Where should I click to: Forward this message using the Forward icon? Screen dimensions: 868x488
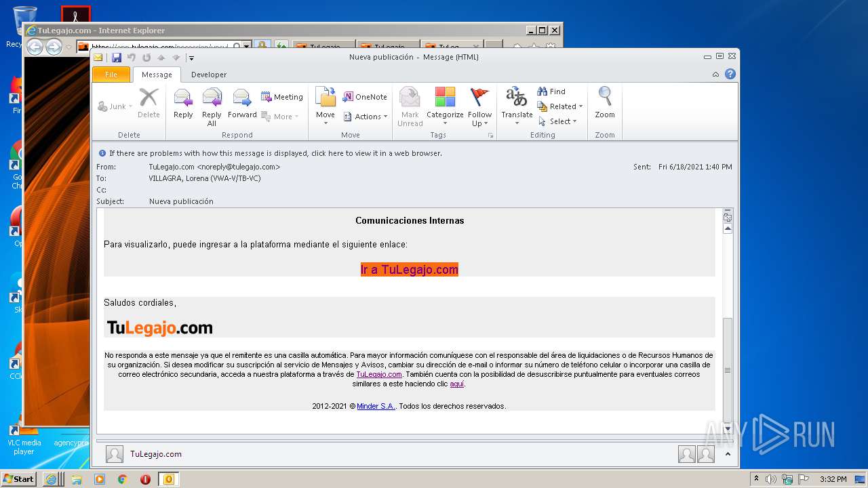(x=242, y=104)
